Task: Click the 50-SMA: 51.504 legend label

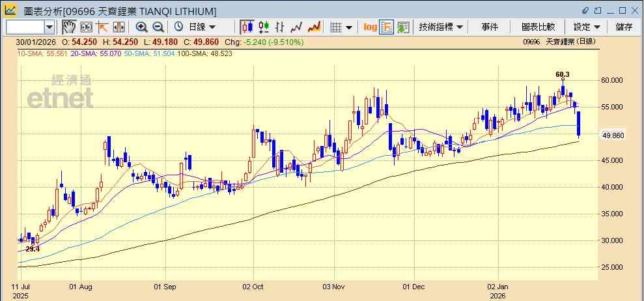Action: point(149,53)
